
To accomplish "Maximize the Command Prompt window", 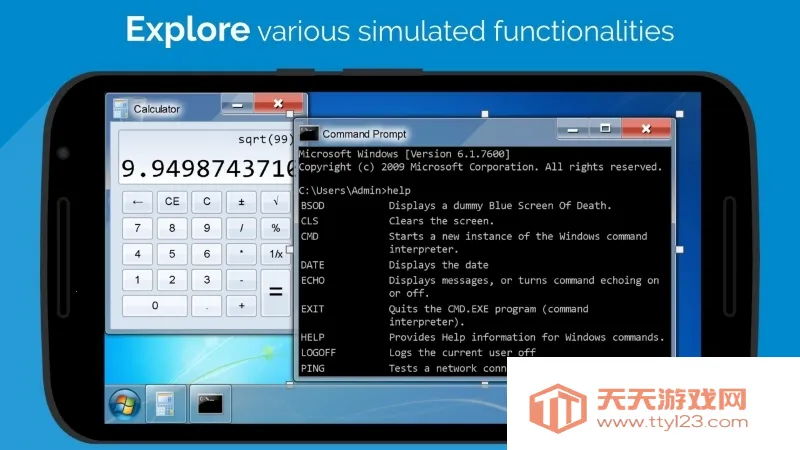I will click(x=605, y=129).
